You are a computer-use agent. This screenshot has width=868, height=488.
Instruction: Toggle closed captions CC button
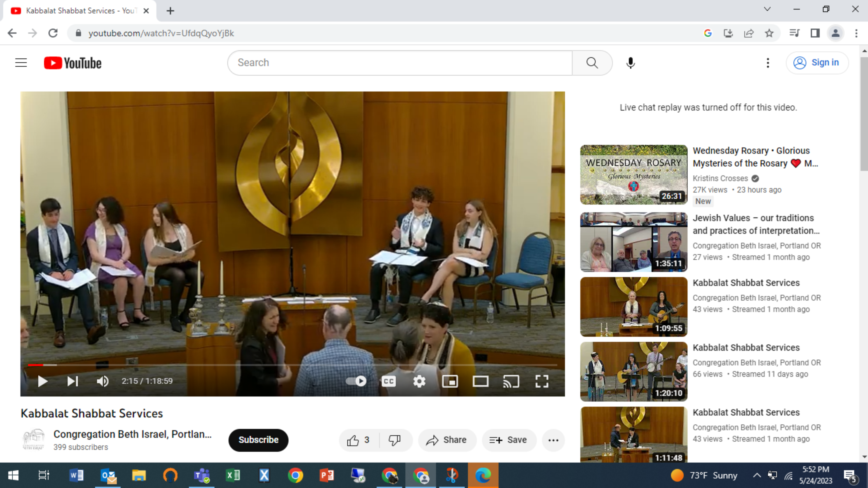pos(389,381)
